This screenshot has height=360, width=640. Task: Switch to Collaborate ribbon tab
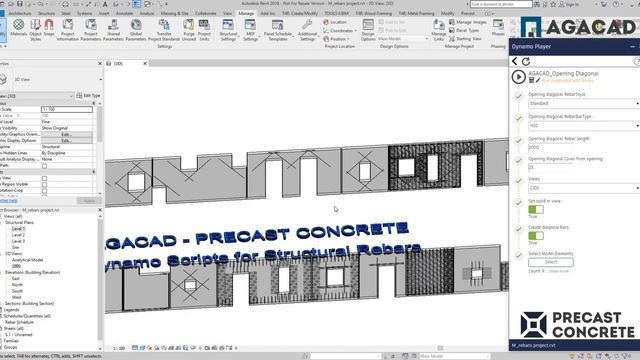coord(205,13)
